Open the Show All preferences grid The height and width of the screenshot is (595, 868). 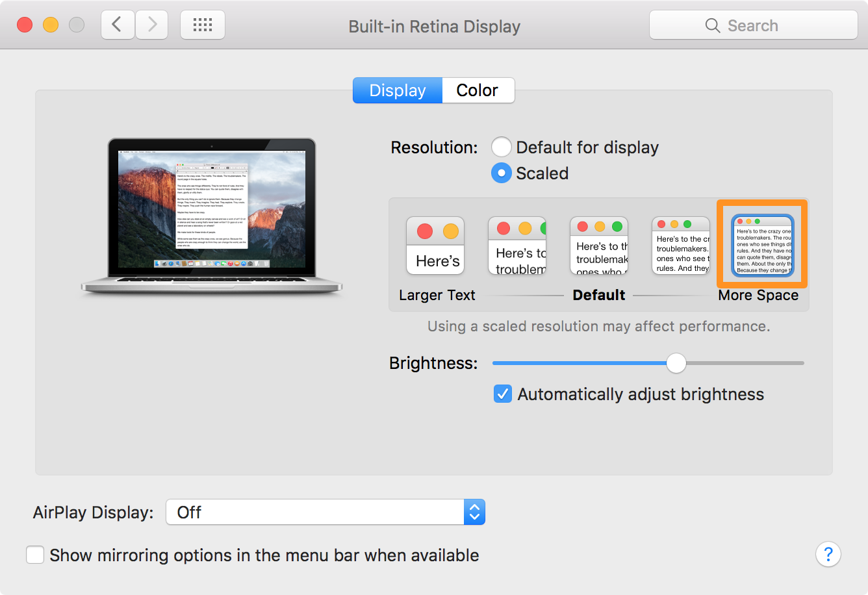[x=202, y=24]
